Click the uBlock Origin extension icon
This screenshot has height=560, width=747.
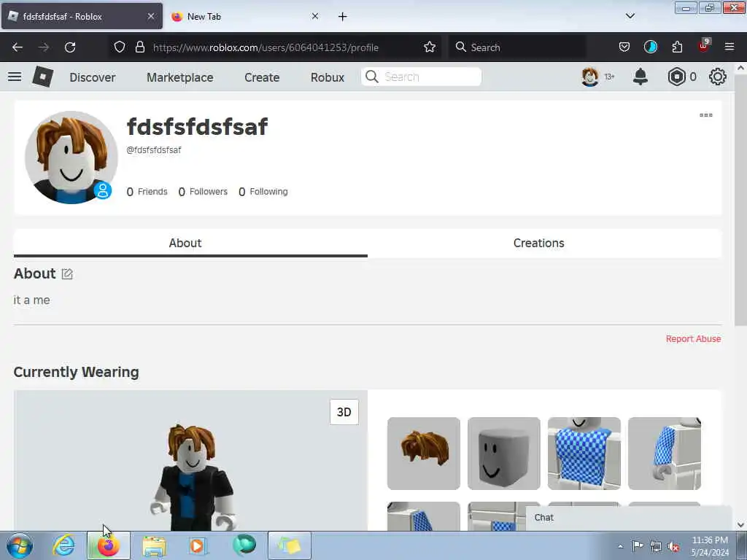click(x=704, y=46)
